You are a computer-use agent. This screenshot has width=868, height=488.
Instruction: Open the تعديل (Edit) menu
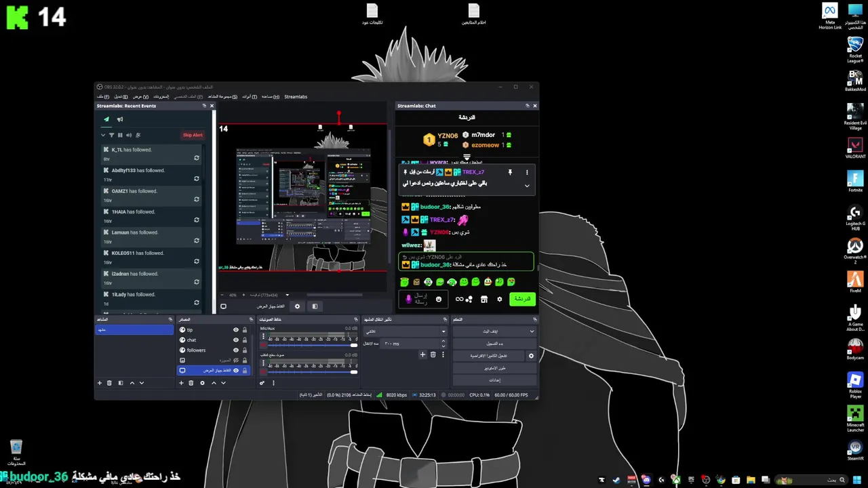[120, 97]
